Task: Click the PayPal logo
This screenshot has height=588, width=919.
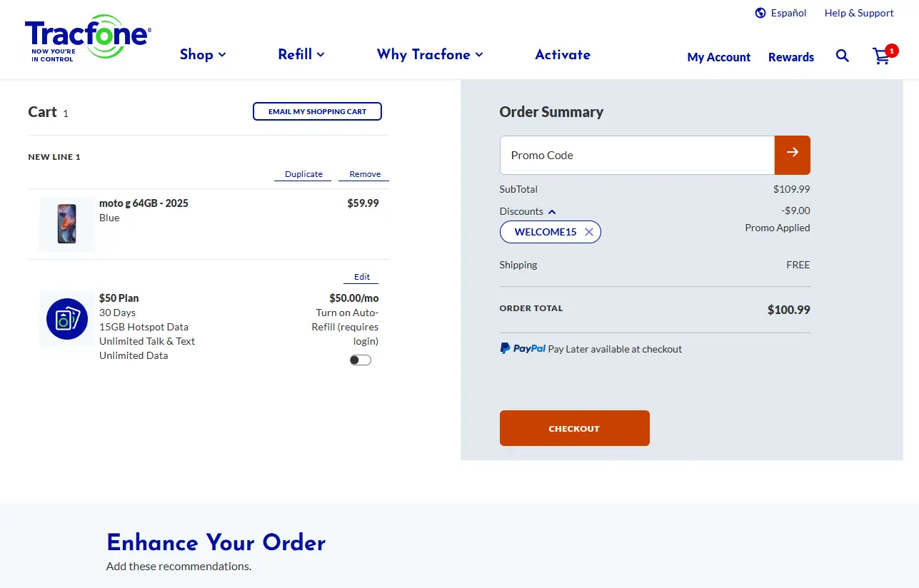Action: 523,349
